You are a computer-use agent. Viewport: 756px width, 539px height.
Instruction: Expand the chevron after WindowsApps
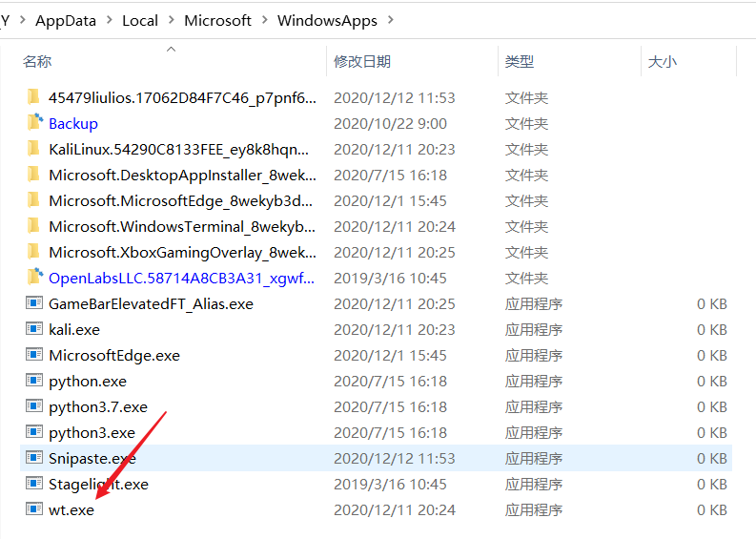(x=390, y=20)
